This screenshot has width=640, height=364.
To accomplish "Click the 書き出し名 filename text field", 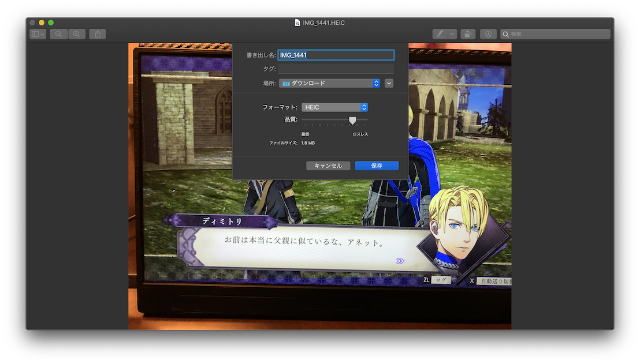I will [336, 55].
